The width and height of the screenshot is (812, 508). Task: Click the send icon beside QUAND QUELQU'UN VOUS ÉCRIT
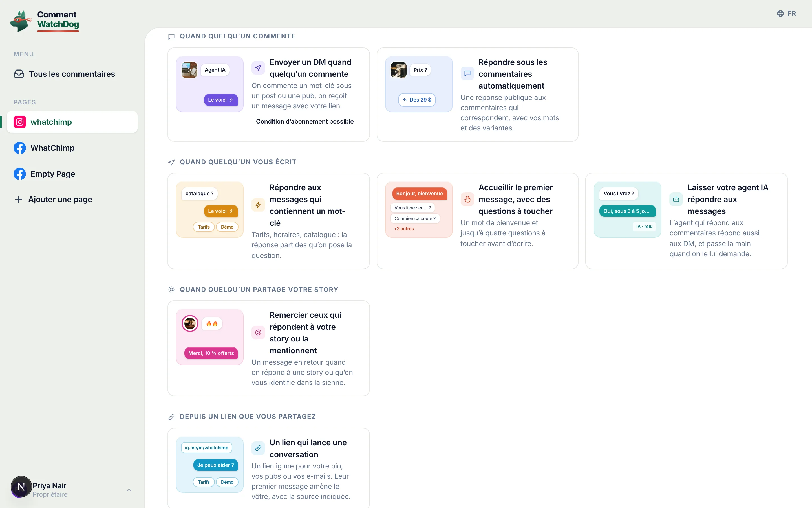[x=171, y=162]
